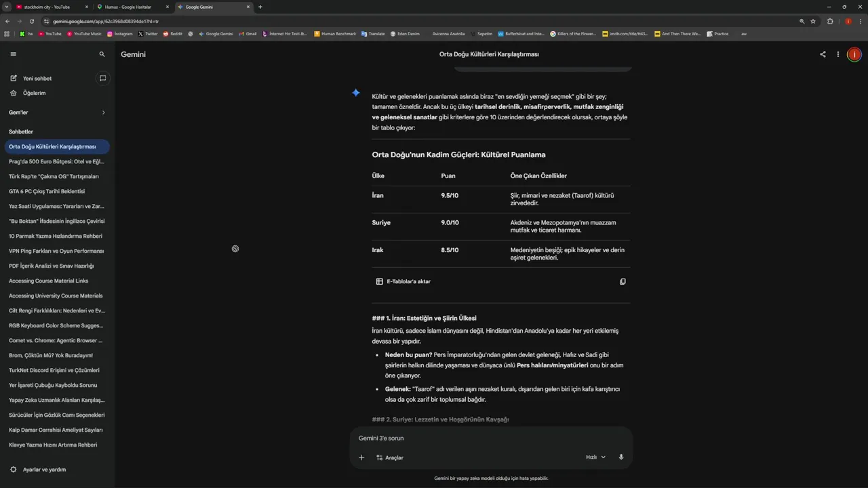Open chat 10 Parmak Yazma Hızlandırma Rehberi
868x488 pixels.
click(57, 236)
